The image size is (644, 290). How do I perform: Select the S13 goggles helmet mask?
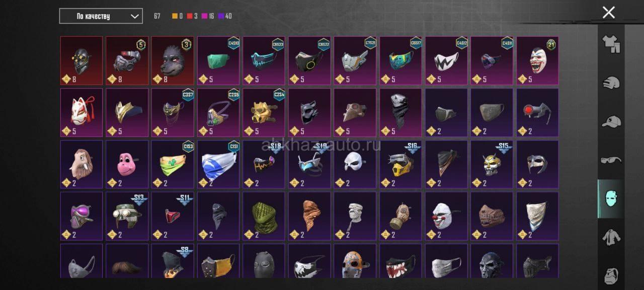(127, 216)
